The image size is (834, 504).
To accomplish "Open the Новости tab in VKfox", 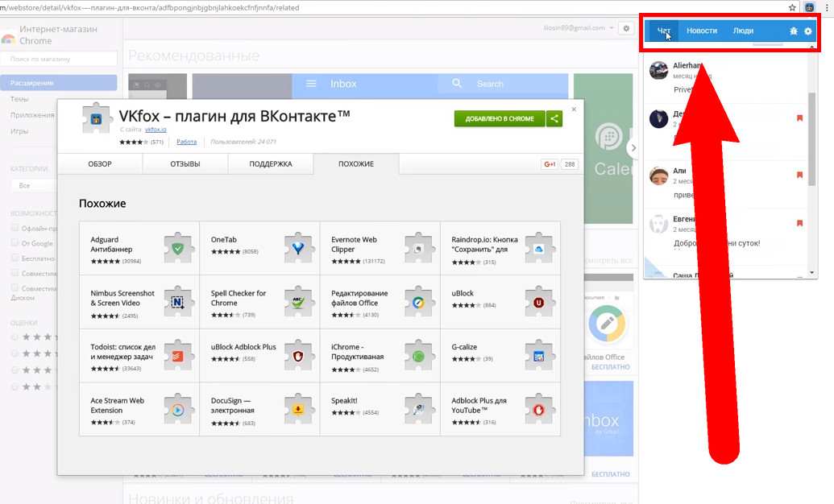I will 701,31.
